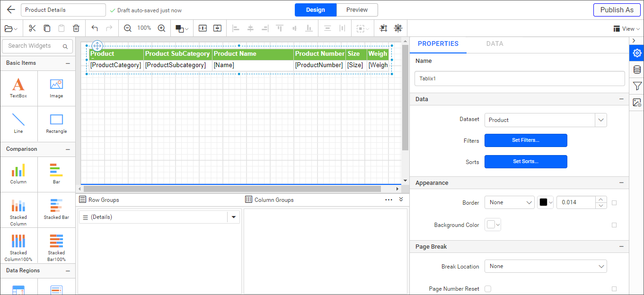Click the last toolbar icon beside the fit-to-page icon
This screenshot has width=644, height=295.
[x=397, y=28]
